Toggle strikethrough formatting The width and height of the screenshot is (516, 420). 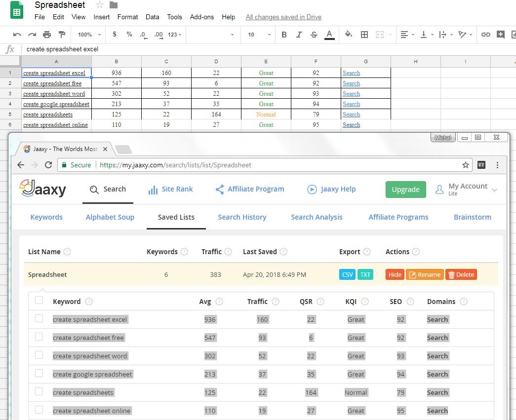(314, 35)
